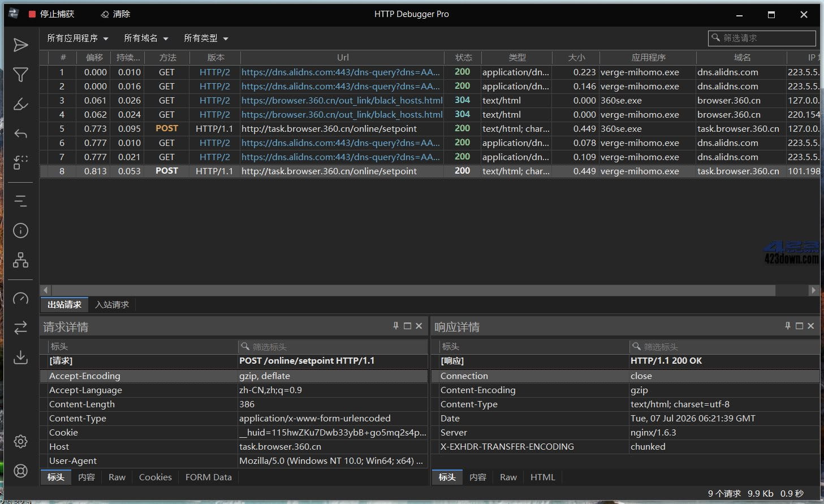The image size is (824, 504).
Task: Select row 5 setpoint POST request
Action: tap(430, 128)
